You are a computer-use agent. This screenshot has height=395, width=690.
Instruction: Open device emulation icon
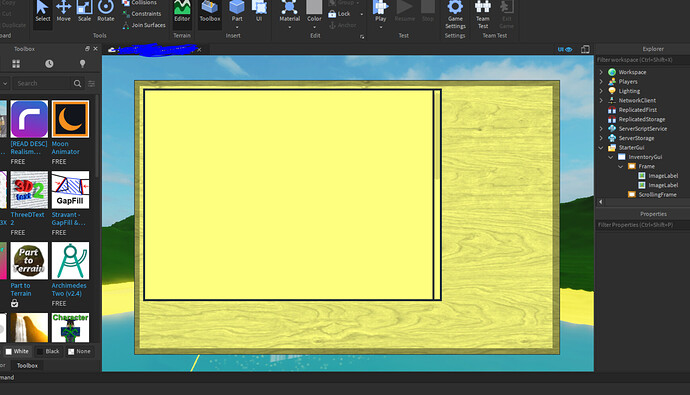[x=585, y=49]
